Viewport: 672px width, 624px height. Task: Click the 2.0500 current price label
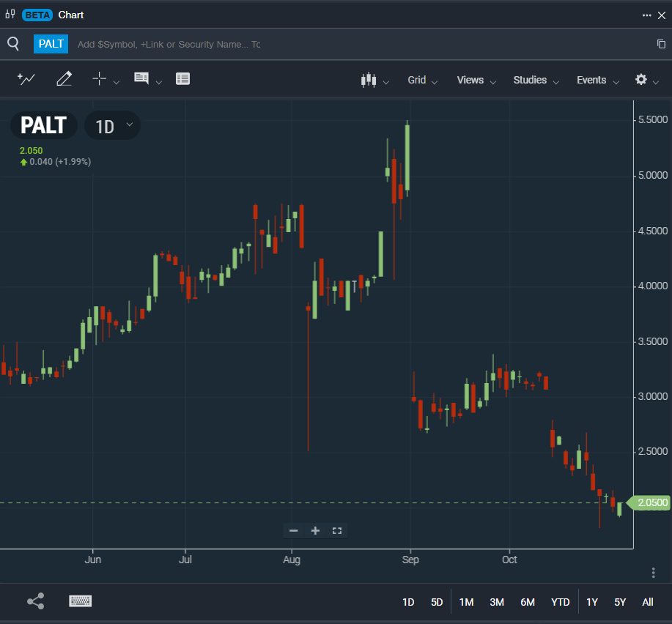649,502
